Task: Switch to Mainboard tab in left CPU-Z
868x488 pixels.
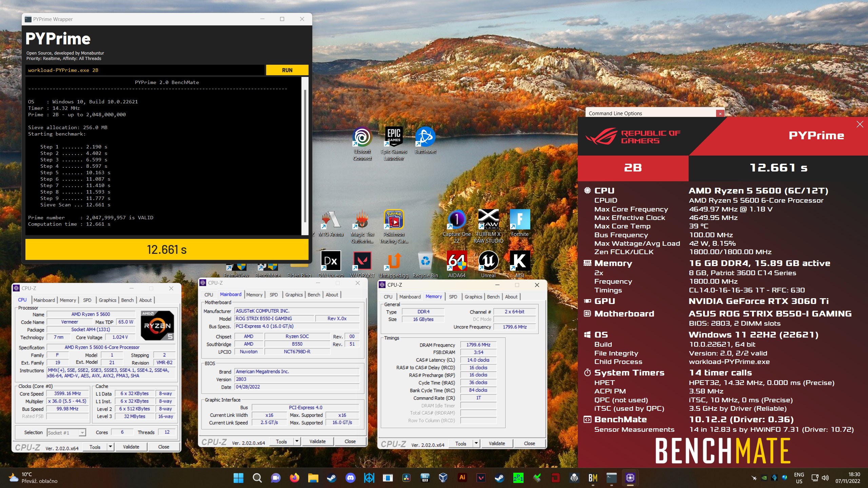Action: click(x=44, y=300)
